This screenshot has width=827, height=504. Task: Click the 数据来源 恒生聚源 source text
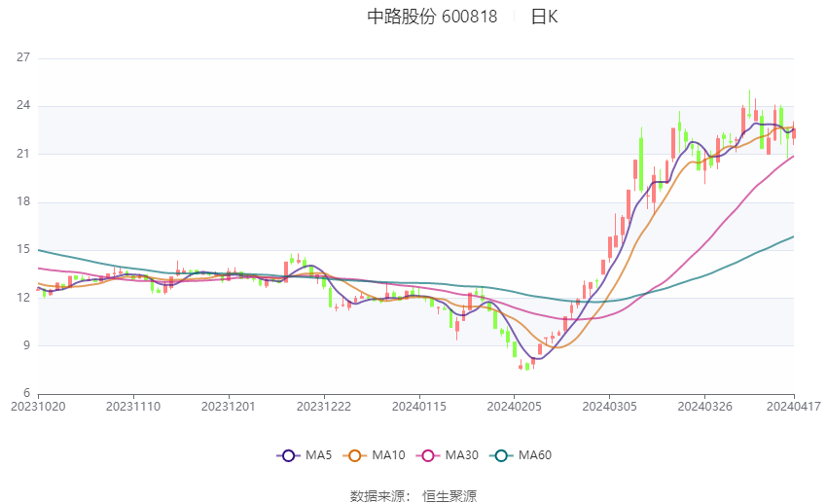pos(413,496)
